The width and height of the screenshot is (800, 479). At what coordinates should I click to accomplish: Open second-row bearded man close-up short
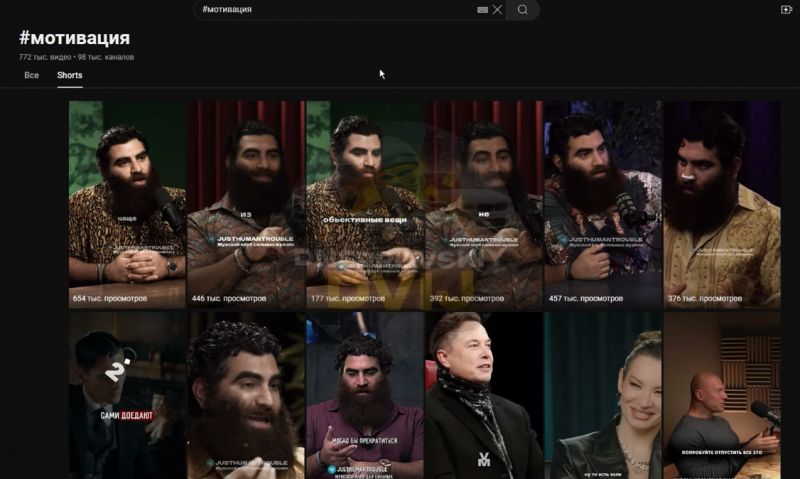pos(246,395)
